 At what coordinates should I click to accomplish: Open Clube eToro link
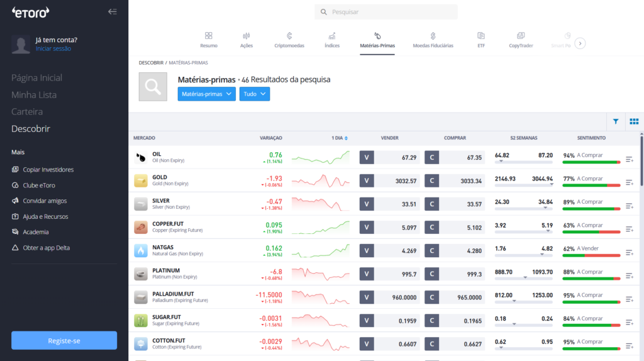click(x=33, y=186)
